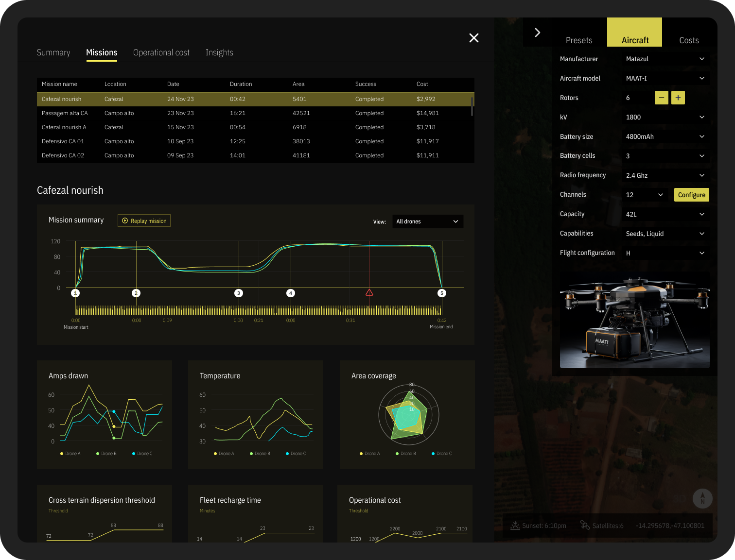Screen dimensions: 735x560
Task: Open the Flight configuration H dropdown
Action: tap(665, 253)
